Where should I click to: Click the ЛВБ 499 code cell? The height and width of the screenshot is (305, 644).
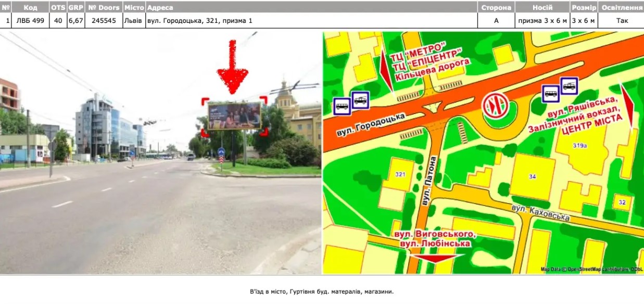30,21
